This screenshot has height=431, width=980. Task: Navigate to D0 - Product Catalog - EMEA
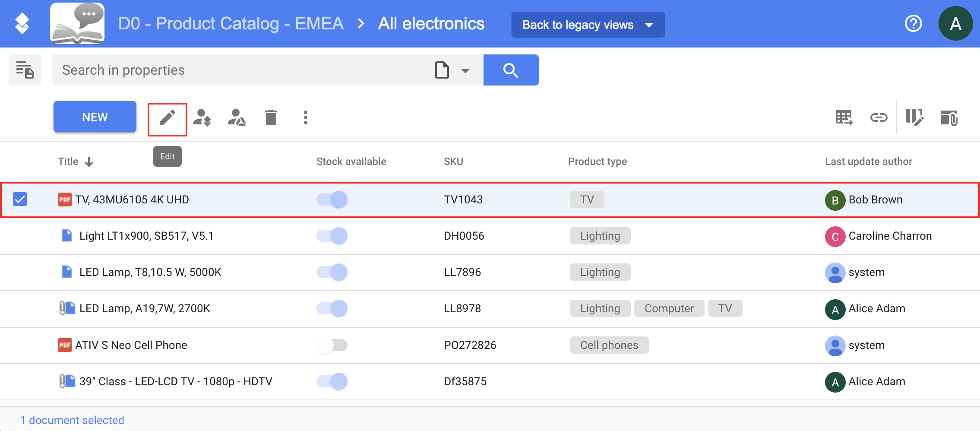(230, 23)
